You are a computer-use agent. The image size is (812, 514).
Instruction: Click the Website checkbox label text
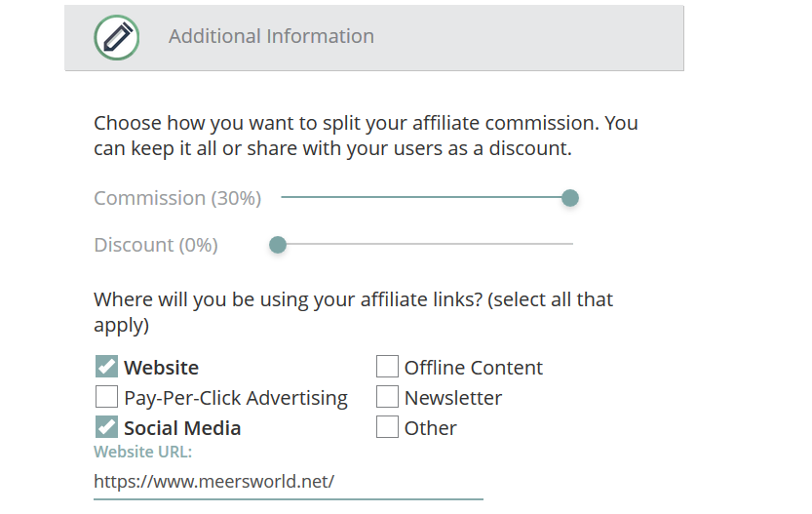pos(162,368)
